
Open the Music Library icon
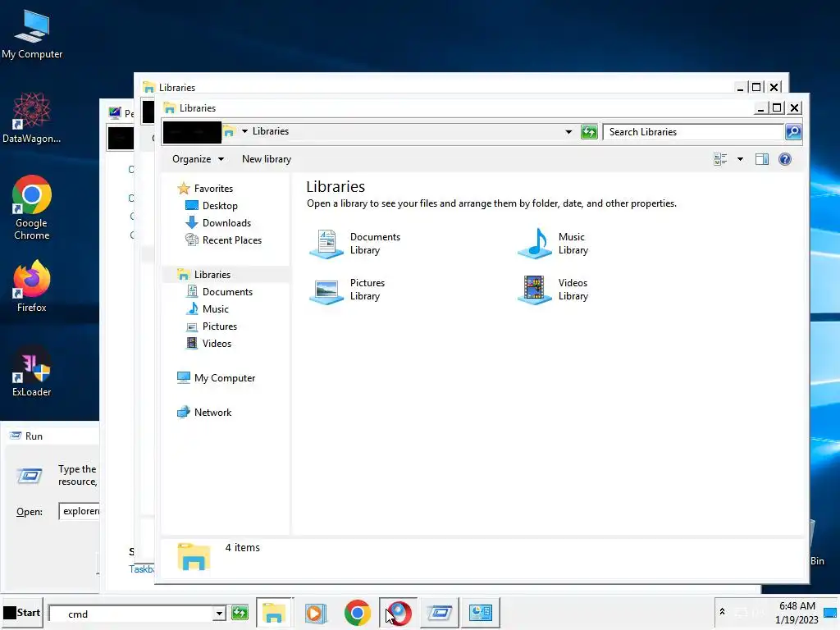point(535,244)
